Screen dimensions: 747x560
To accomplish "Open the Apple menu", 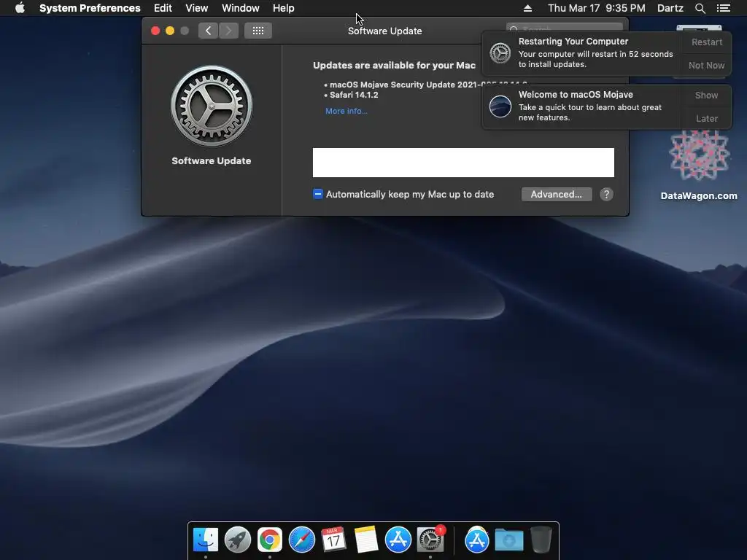I will [20, 8].
